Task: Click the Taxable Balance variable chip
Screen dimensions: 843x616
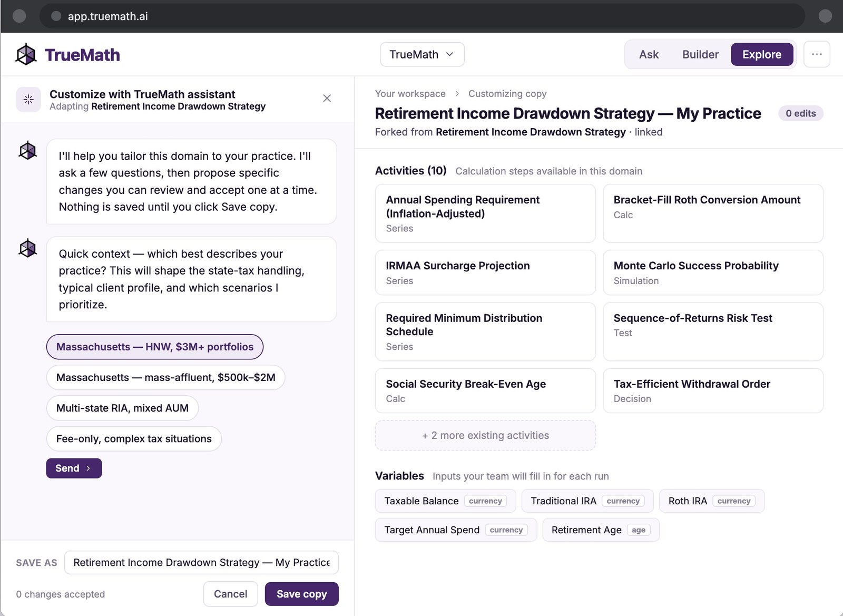Action: click(445, 501)
